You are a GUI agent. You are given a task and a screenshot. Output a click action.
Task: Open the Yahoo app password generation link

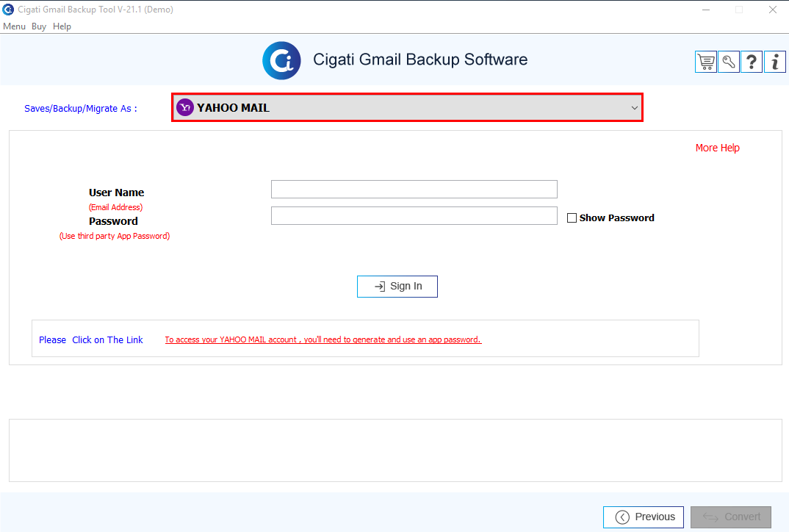(323, 339)
